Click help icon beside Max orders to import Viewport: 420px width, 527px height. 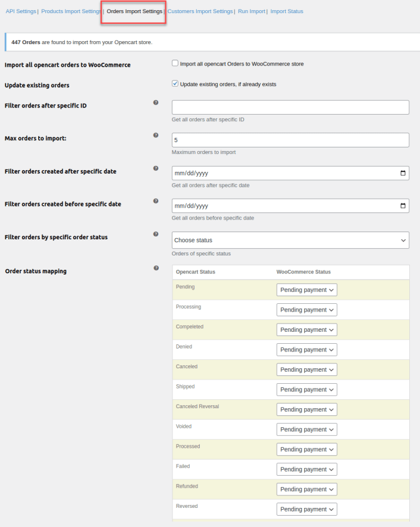pyautogui.click(x=156, y=135)
